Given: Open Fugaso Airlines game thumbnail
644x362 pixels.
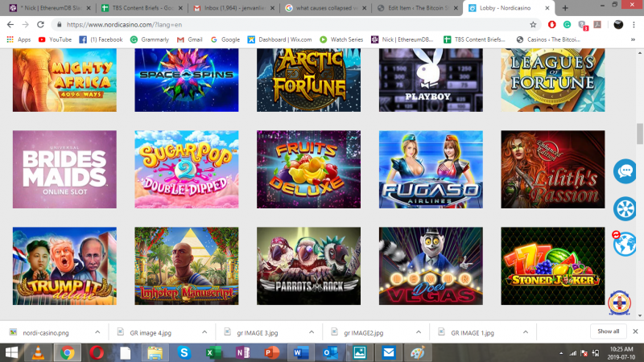Looking at the screenshot, I should pos(431,169).
